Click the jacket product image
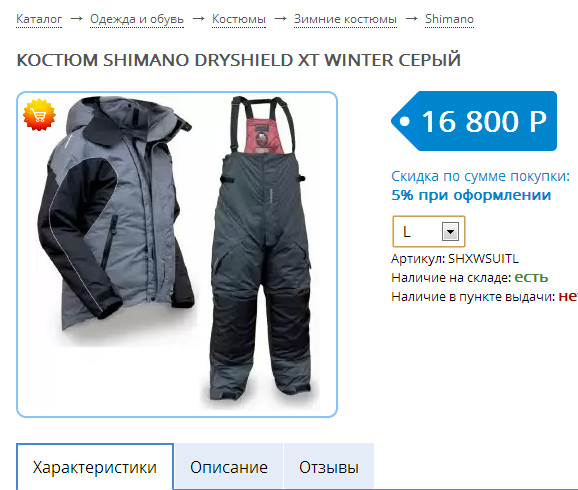 (x=115, y=219)
